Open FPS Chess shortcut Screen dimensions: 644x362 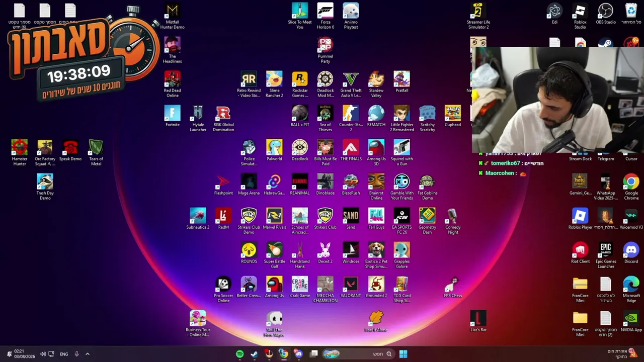coord(453,287)
